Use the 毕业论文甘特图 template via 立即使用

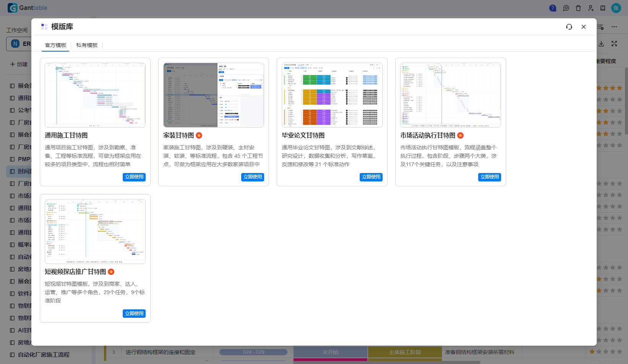coord(371,177)
